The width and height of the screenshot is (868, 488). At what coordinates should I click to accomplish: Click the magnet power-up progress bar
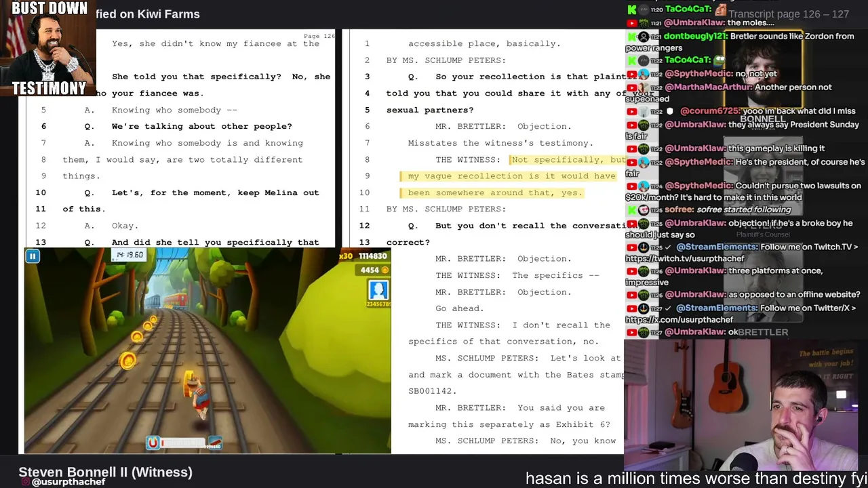[x=183, y=443]
